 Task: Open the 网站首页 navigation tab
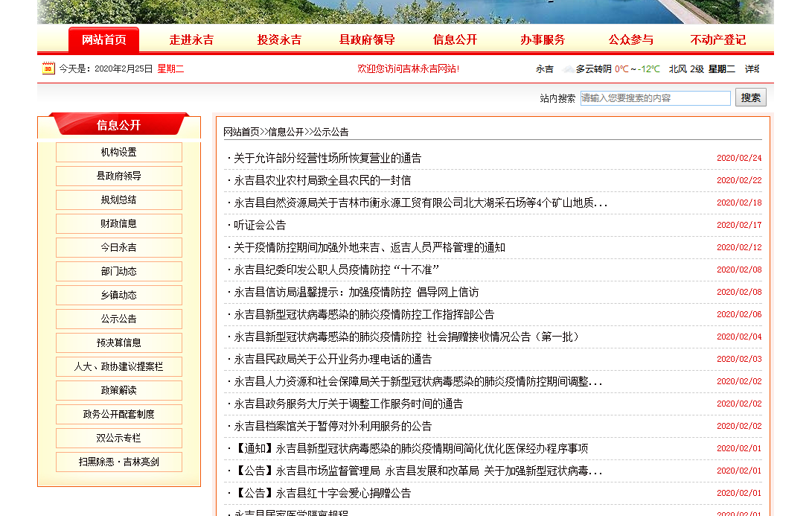(103, 40)
